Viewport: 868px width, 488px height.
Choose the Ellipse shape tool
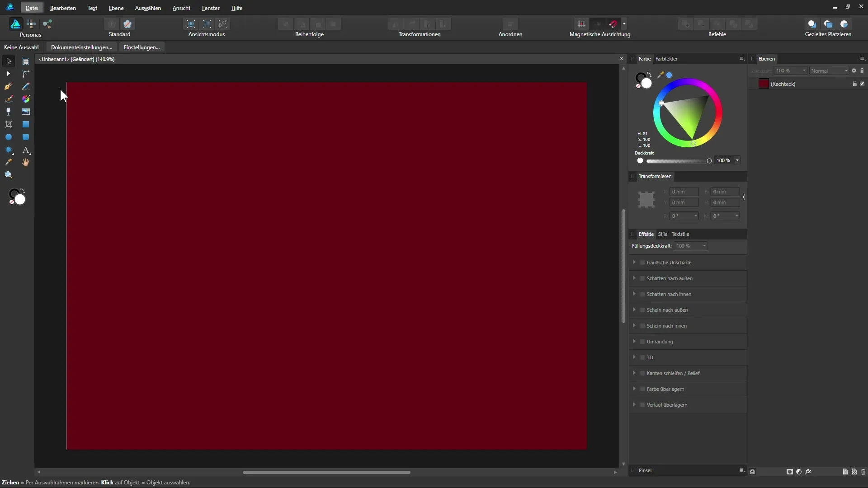click(x=8, y=137)
